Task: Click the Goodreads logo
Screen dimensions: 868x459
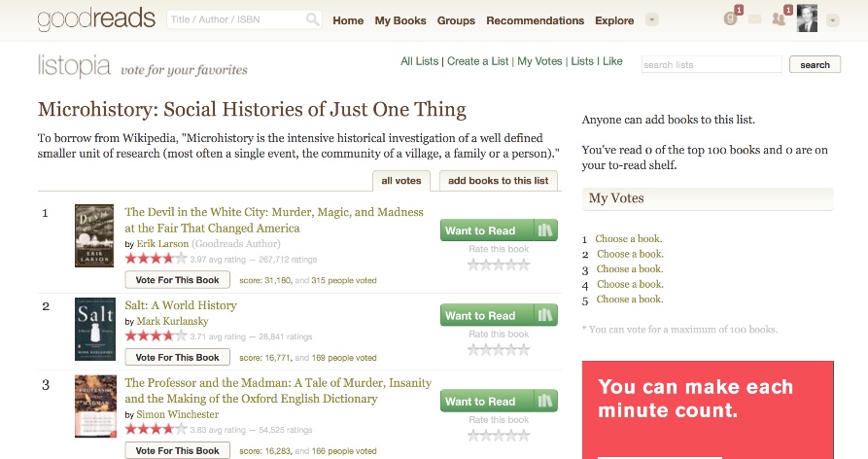Action: (x=96, y=18)
